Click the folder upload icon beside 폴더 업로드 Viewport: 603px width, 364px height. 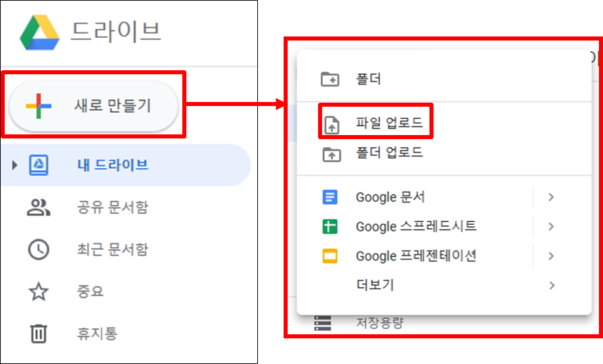tap(332, 154)
